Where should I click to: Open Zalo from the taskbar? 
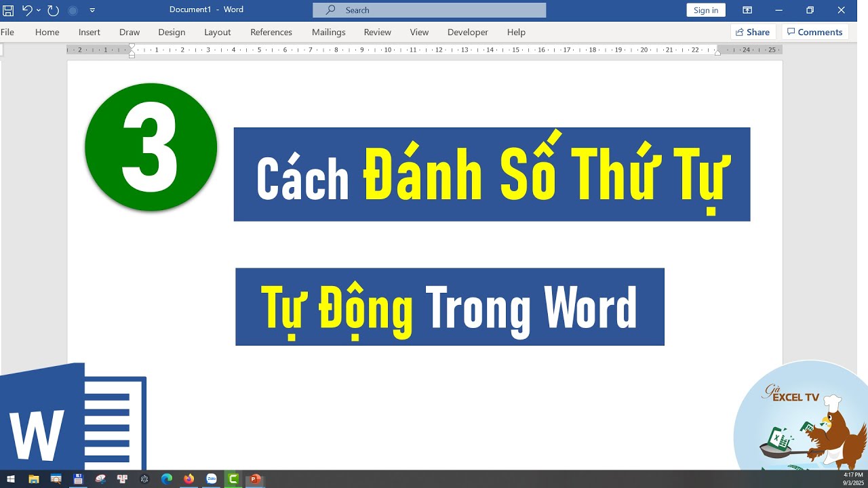coord(212,479)
